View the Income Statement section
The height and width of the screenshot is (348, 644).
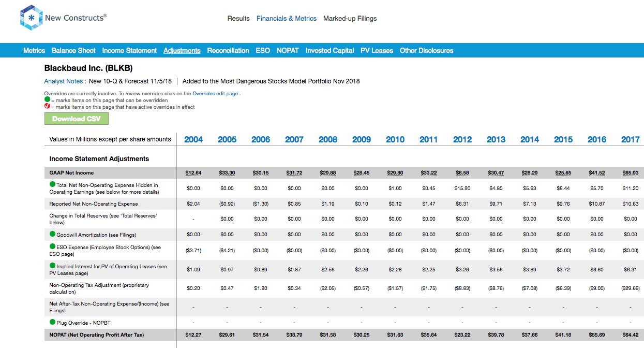[129, 51]
